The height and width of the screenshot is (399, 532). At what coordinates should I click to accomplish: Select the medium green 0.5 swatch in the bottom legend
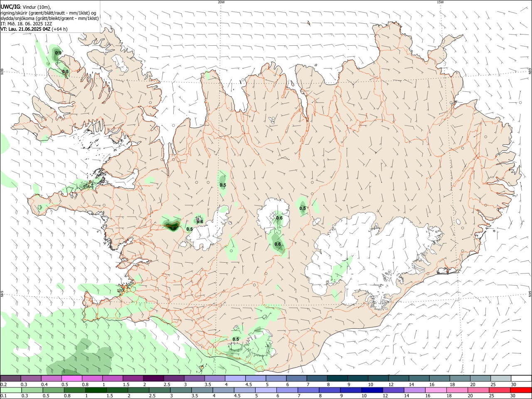[54, 390]
